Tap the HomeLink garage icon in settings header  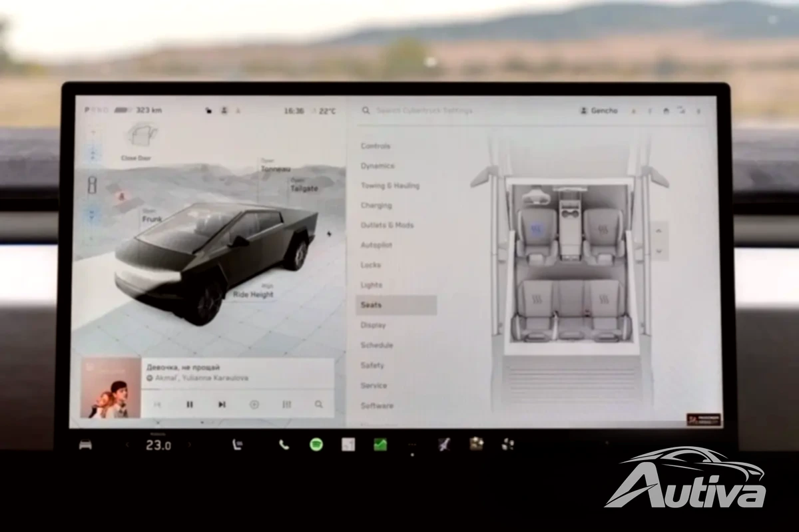click(666, 111)
